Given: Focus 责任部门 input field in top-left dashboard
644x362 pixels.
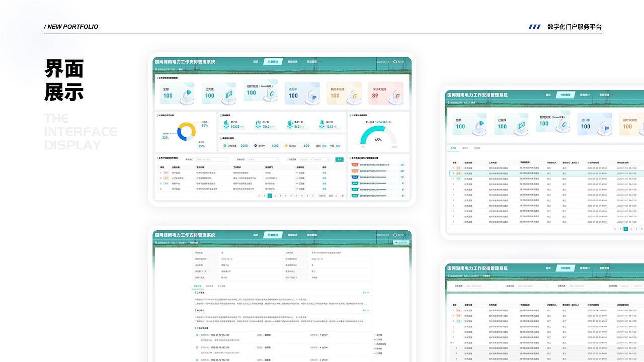Looking at the screenshot, I should pyautogui.click(x=211, y=159).
